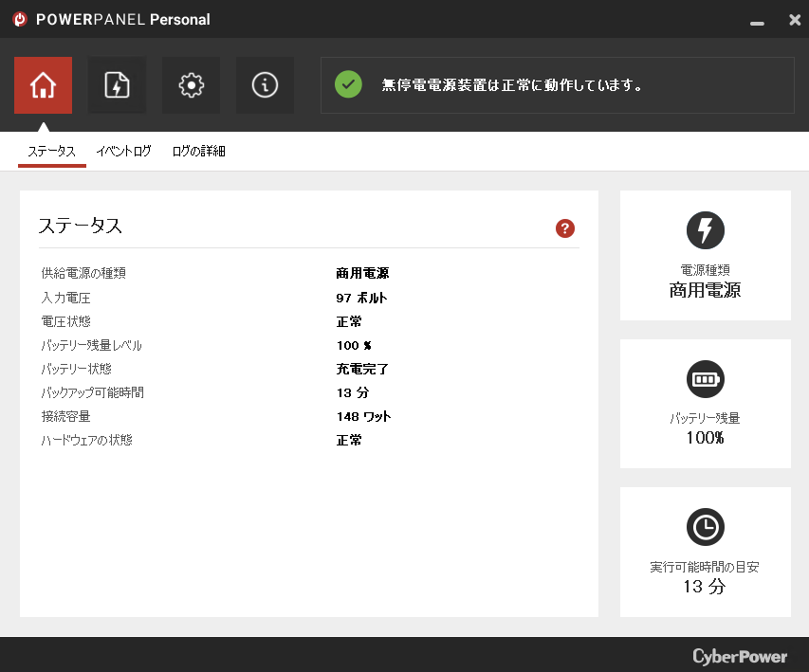Screen dimensions: 809x672
Task: Close the PowerPanel Personal window
Action: coord(794,20)
